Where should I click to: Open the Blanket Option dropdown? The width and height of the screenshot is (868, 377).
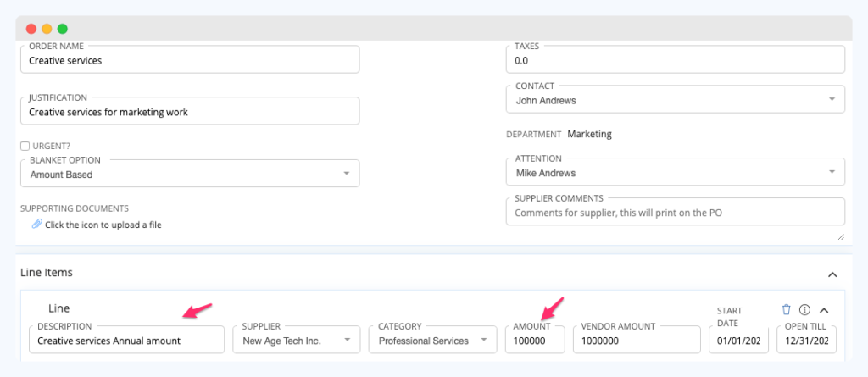[x=190, y=174]
